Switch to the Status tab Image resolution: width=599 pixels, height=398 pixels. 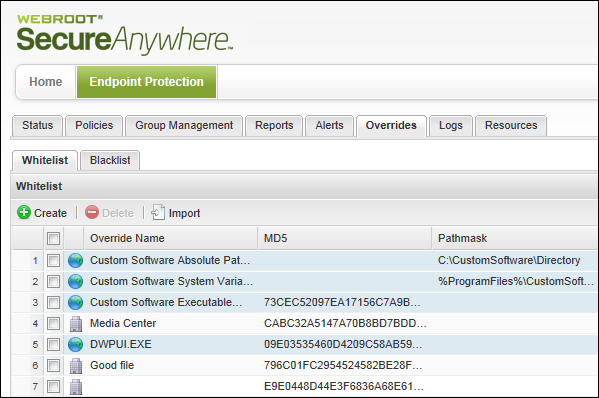(37, 125)
